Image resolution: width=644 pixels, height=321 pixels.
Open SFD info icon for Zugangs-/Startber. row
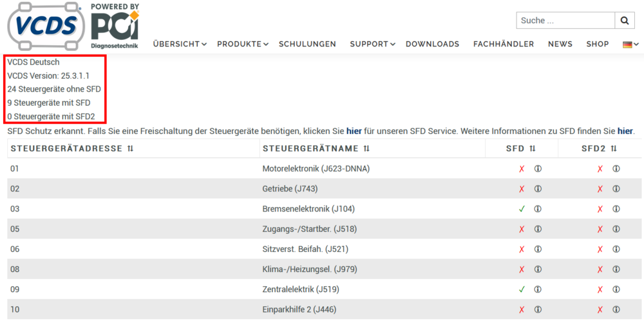coord(538,229)
